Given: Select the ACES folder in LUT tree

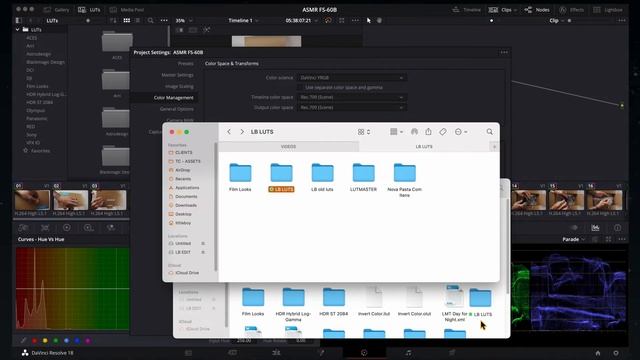Looking at the screenshot, I should coord(31,38).
